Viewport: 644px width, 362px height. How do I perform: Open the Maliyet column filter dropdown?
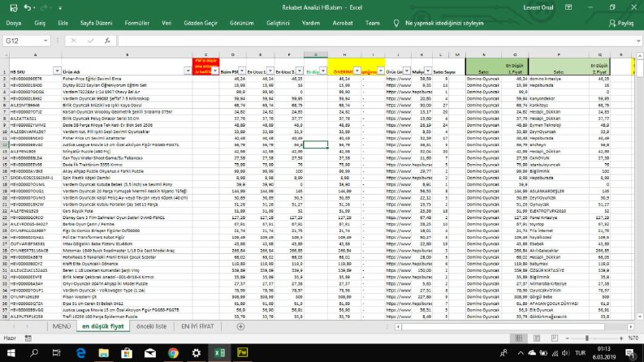428,71
